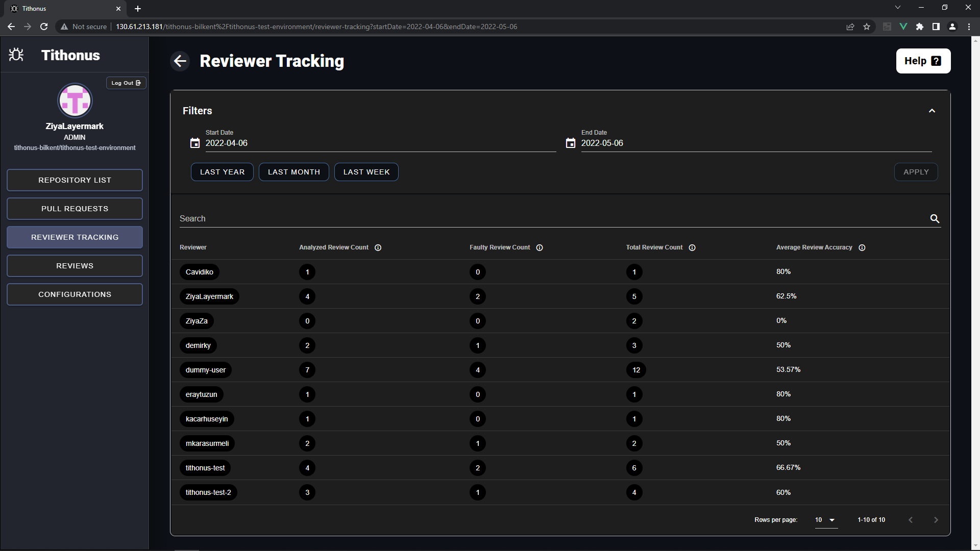Bookmark this page with star icon

(867, 27)
